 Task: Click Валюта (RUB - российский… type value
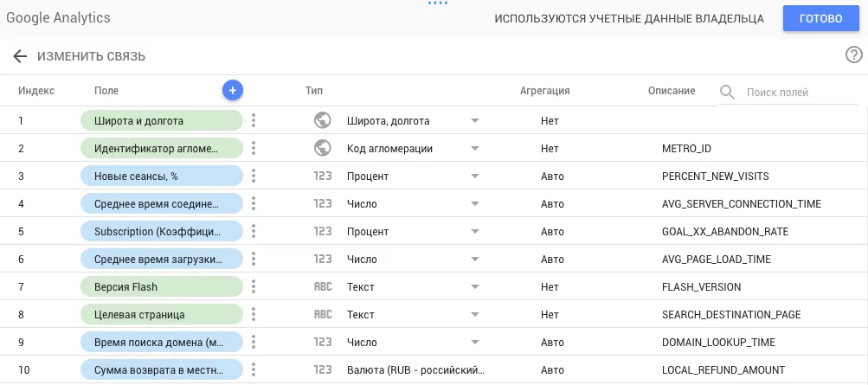point(415,370)
